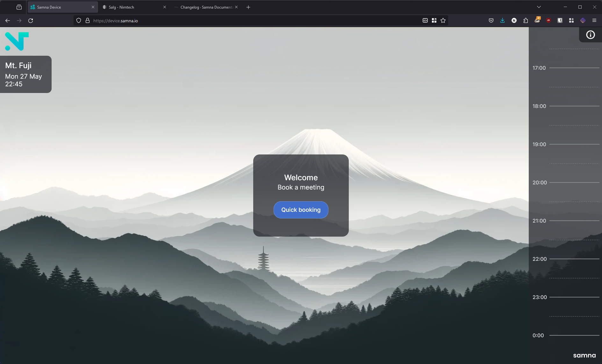
Task: Save the page to Pocket
Action: [x=491, y=21]
